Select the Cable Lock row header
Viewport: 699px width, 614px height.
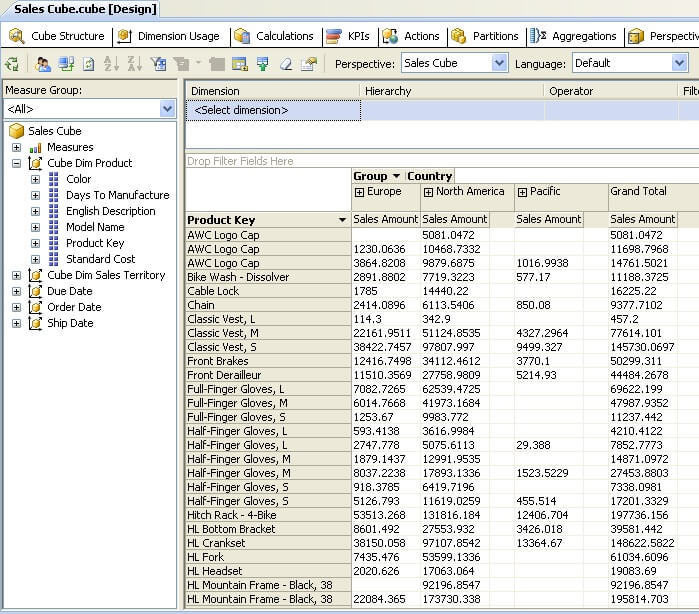[268, 291]
